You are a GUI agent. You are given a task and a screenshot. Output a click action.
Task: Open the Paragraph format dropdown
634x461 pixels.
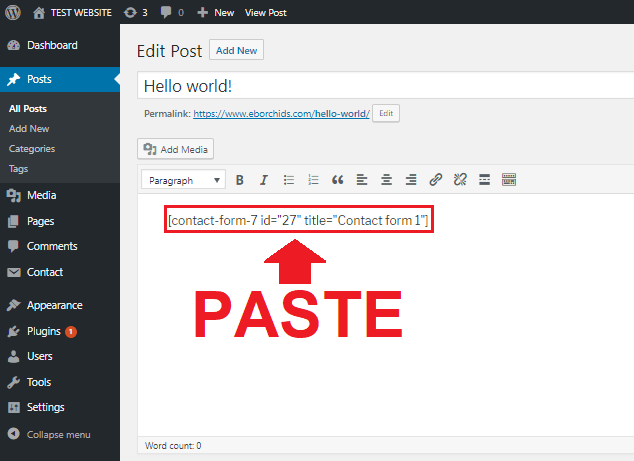[184, 180]
